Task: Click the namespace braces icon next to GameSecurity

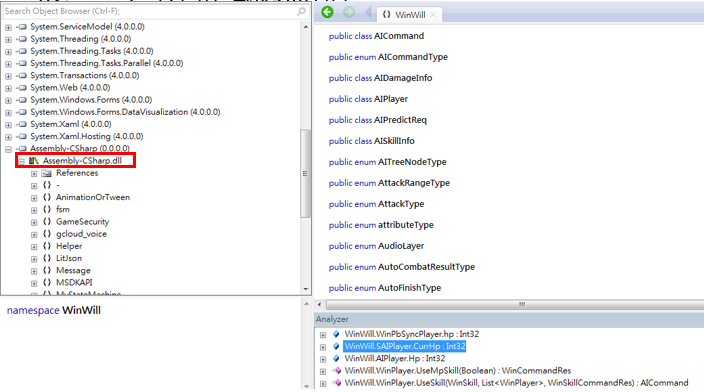Action: tap(47, 222)
